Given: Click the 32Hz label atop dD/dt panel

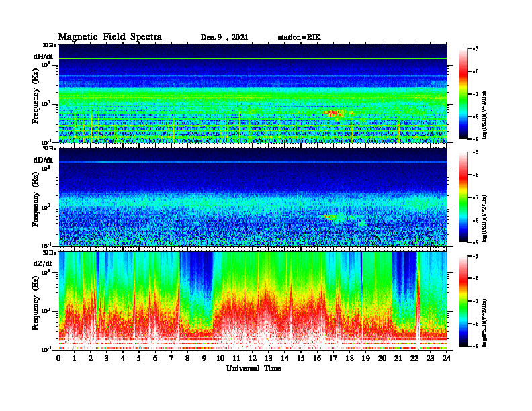Looking at the screenshot, I should pos(50,148).
